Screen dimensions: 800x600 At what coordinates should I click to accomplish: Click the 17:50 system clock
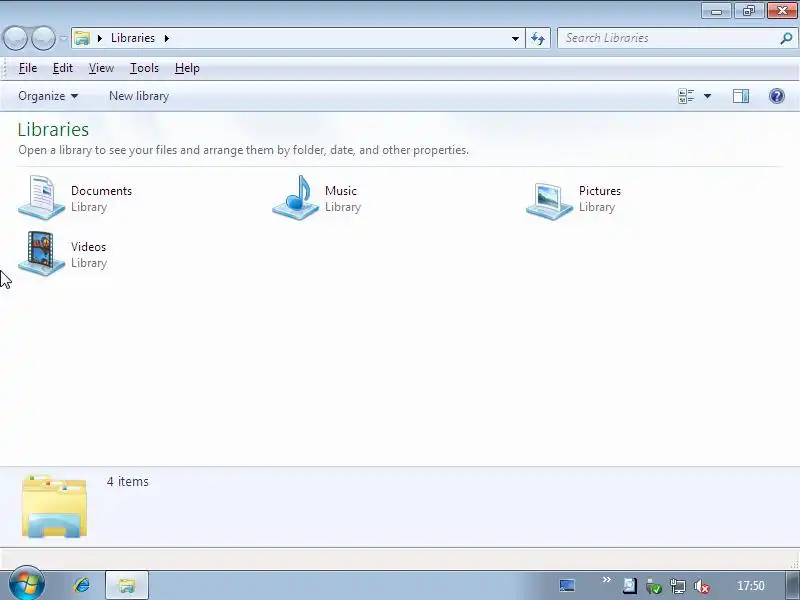(751, 586)
